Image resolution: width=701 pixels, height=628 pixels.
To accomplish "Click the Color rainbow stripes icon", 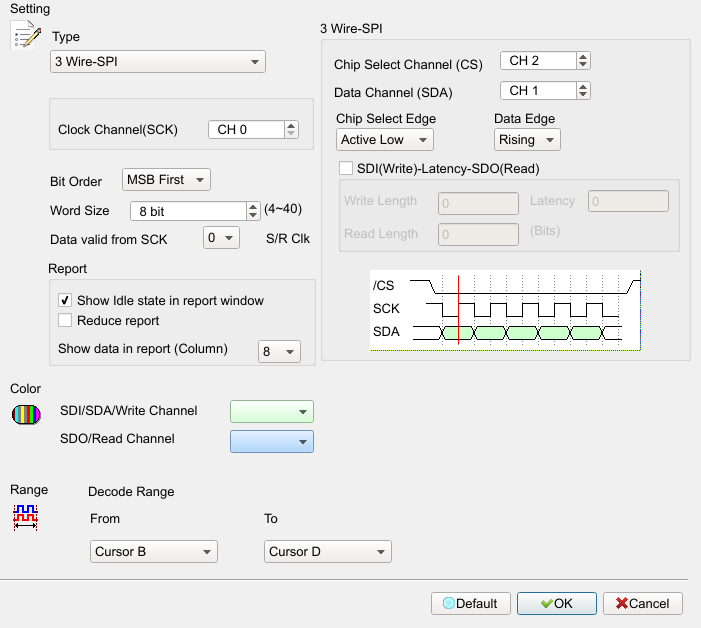I will point(26,414).
